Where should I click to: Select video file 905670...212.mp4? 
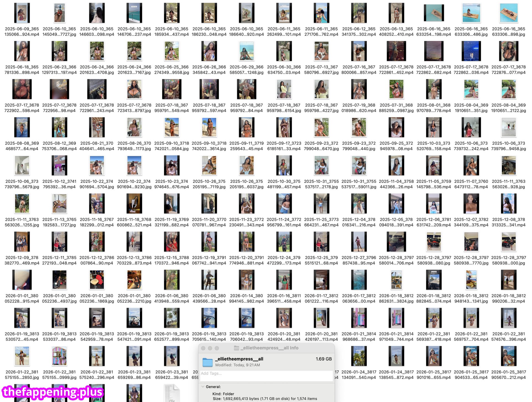tap(508, 356)
